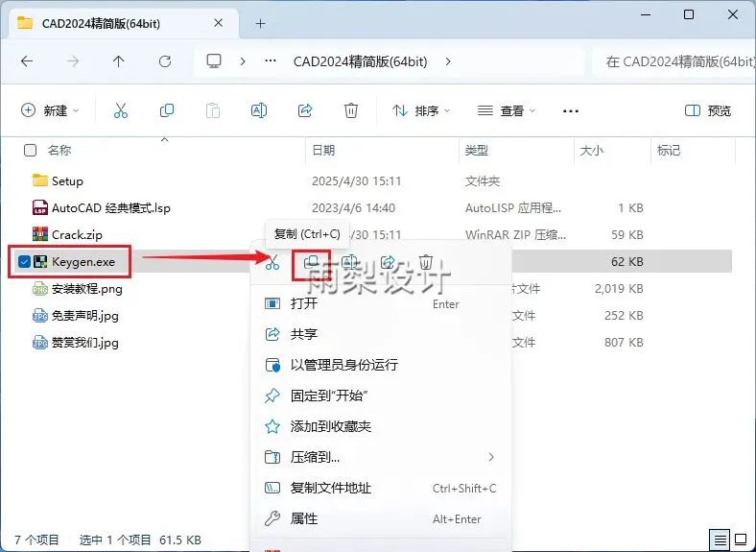The height and width of the screenshot is (552, 756).
Task: Select the 赞赏我们.jpg file
Action: [84, 343]
